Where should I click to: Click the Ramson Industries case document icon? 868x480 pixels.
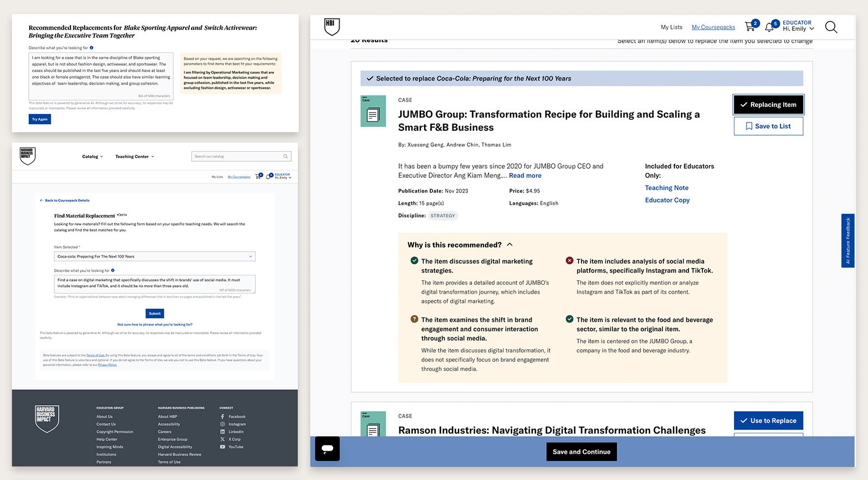pyautogui.click(x=373, y=424)
